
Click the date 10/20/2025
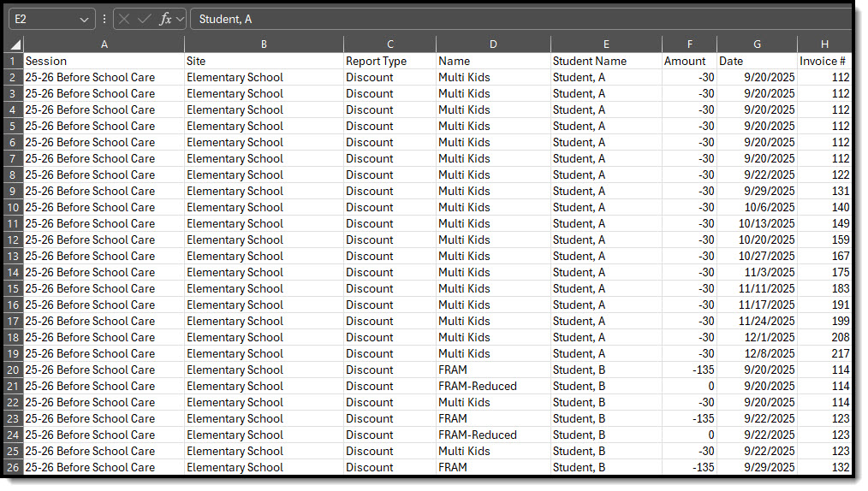757,240
